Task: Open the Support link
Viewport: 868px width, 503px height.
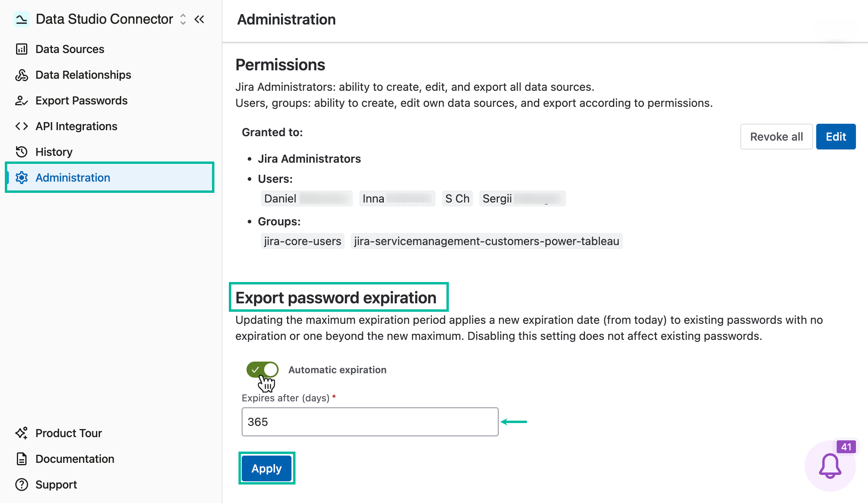Action: pos(56,485)
